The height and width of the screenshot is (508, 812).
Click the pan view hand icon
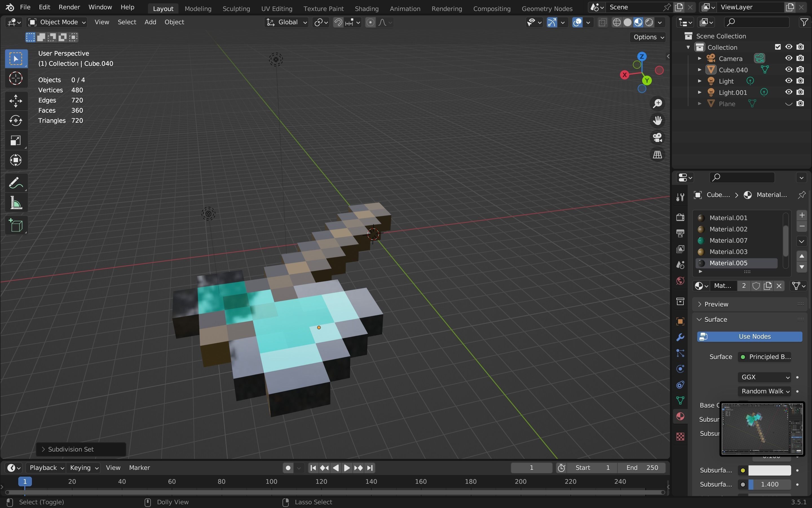657,120
